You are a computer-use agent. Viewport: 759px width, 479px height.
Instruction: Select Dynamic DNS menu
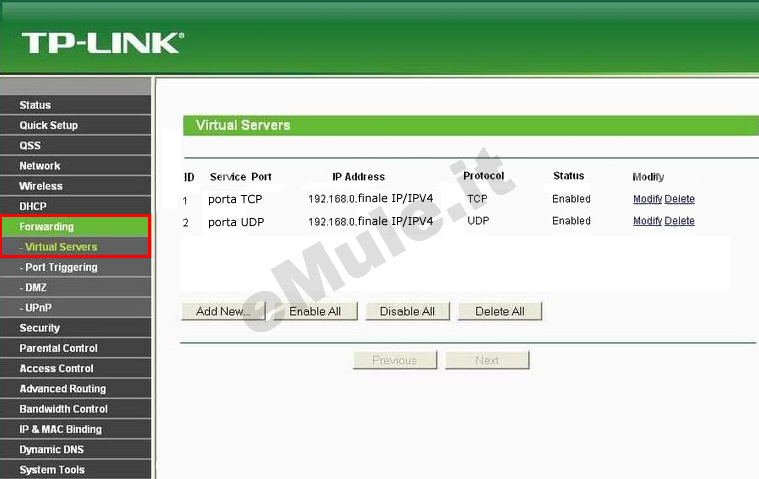(x=76, y=450)
